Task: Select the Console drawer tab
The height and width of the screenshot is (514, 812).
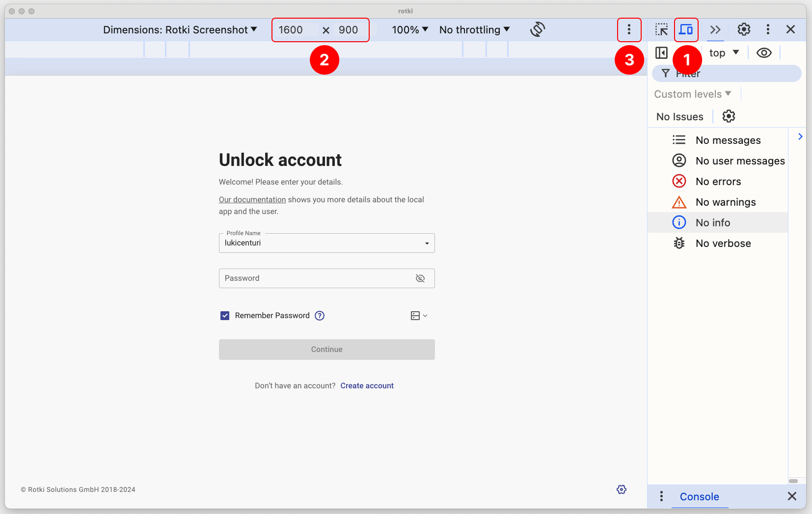Action: 699,496
